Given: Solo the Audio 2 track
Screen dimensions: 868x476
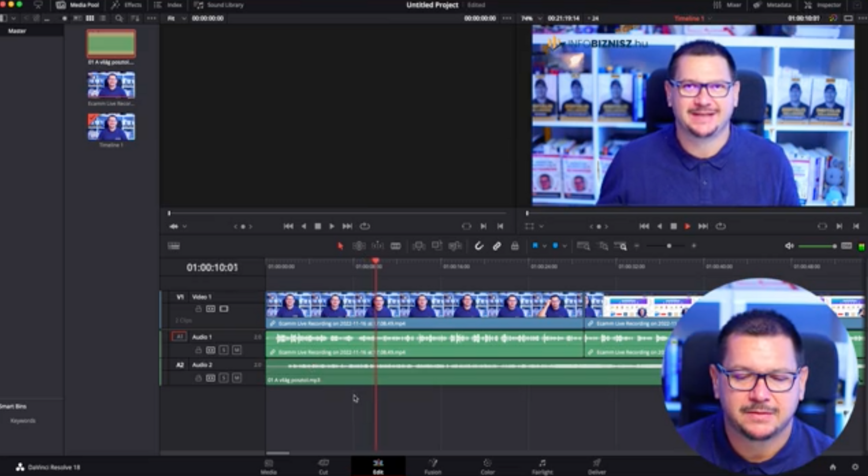Looking at the screenshot, I should (x=223, y=378).
